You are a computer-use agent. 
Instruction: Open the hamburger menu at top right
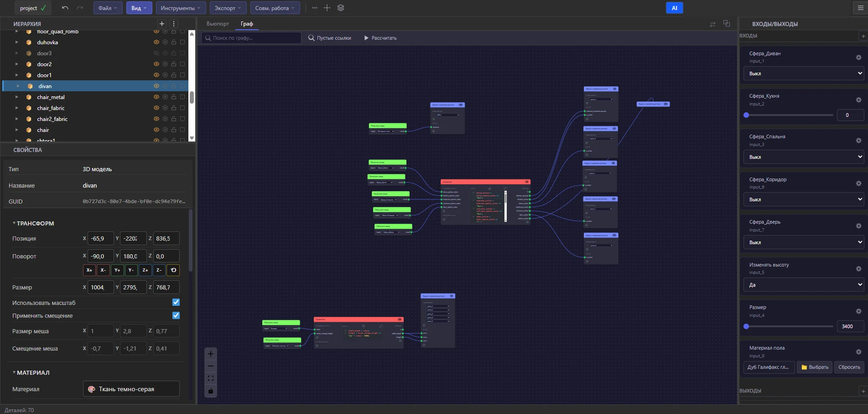(861, 8)
